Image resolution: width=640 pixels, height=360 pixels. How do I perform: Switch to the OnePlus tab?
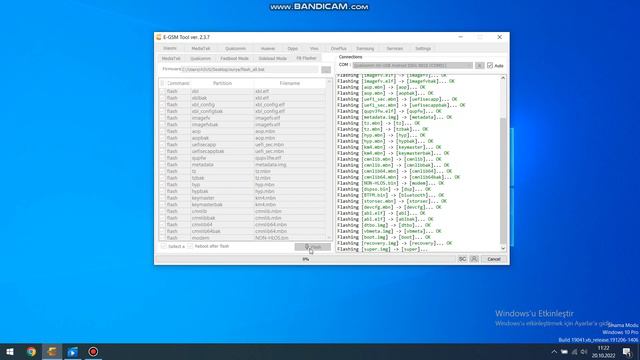(338, 49)
